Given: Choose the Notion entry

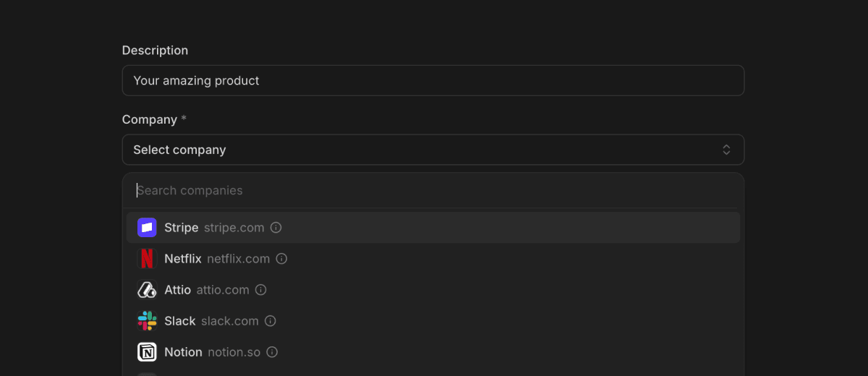Looking at the screenshot, I should click(183, 352).
